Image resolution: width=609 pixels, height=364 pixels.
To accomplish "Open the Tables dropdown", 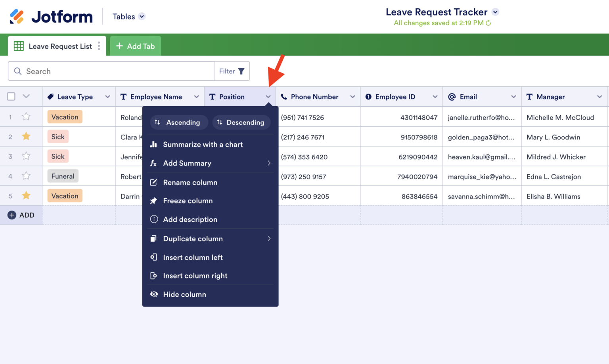I will click(128, 16).
